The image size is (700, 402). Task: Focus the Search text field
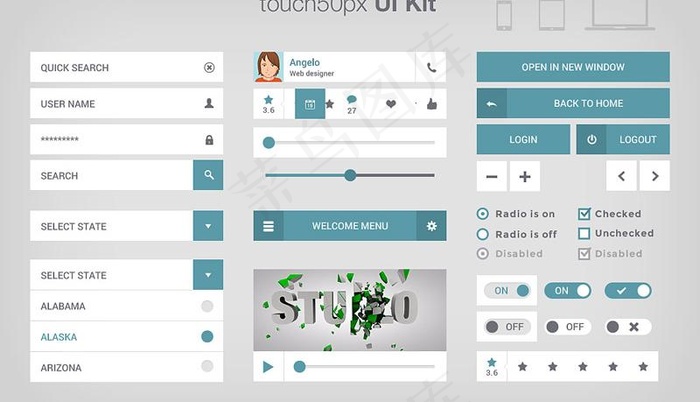112,175
